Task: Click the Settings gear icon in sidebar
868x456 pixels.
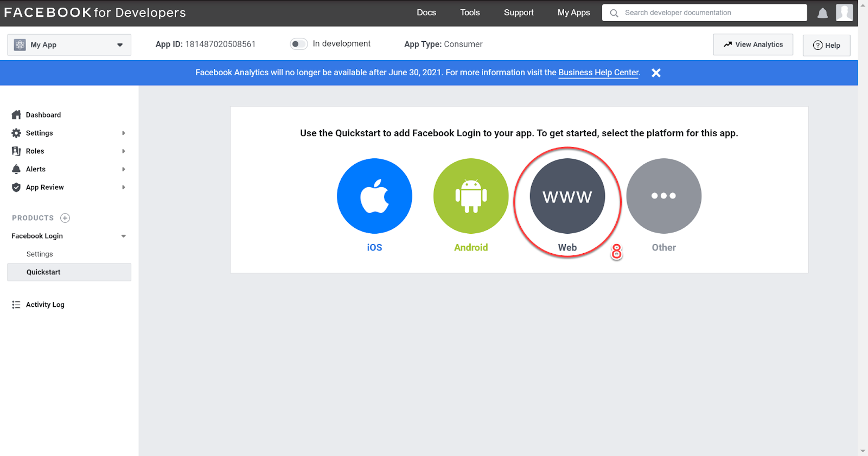Action: (x=16, y=133)
